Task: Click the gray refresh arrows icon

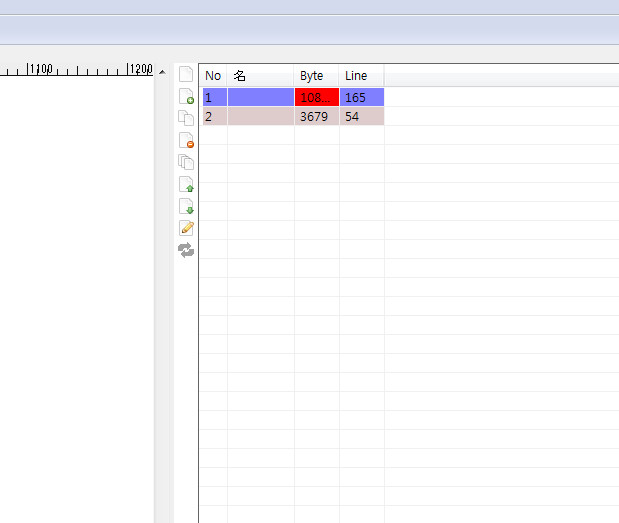Action: tap(185, 250)
